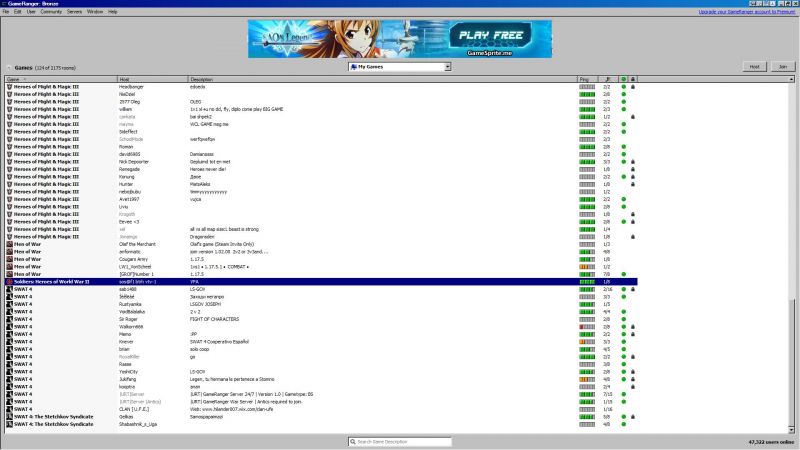Open the Help menu

pyautogui.click(x=113, y=11)
